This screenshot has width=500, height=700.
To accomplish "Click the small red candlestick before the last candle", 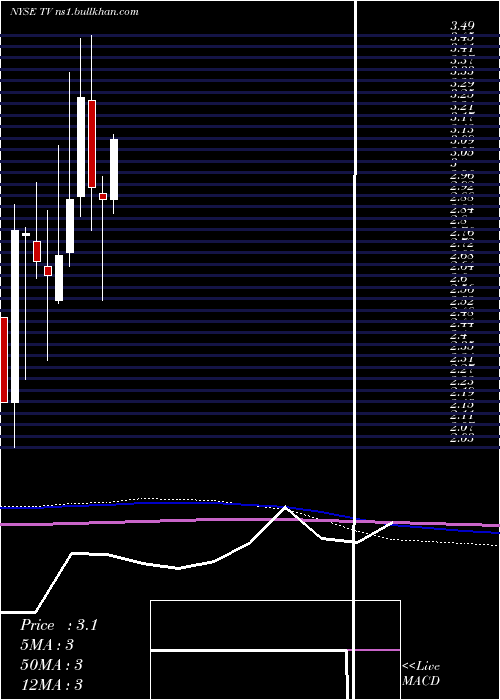I will [x=103, y=196].
